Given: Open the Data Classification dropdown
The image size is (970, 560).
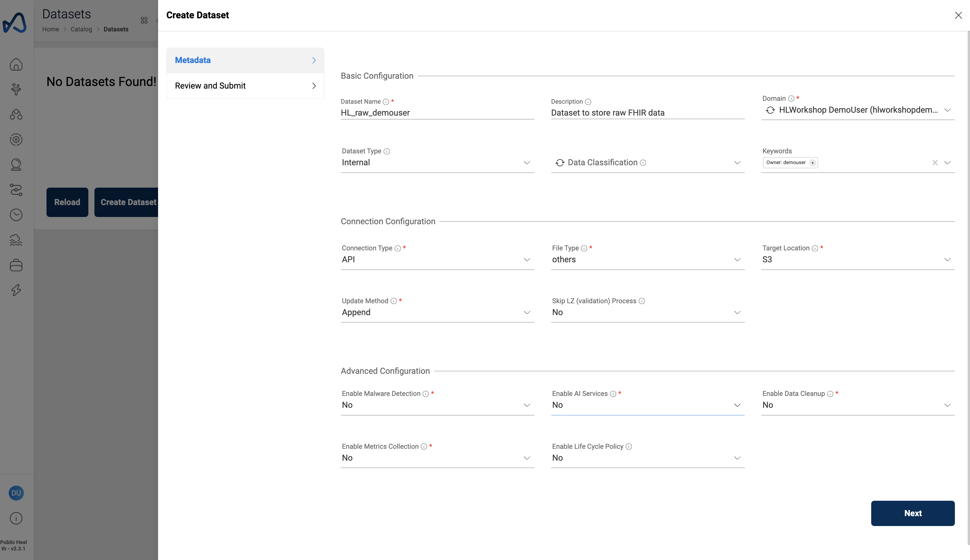Looking at the screenshot, I should 648,163.
